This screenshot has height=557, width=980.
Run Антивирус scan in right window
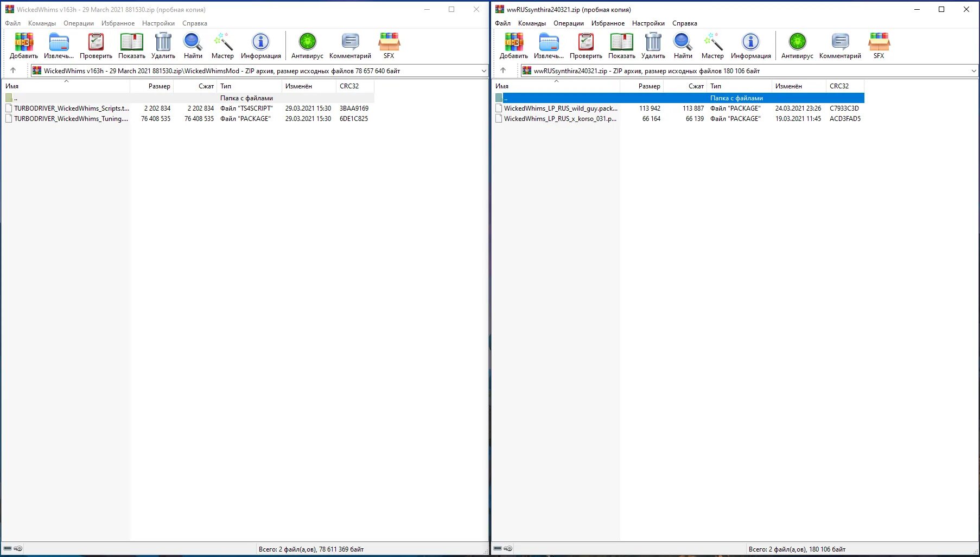coord(797,46)
